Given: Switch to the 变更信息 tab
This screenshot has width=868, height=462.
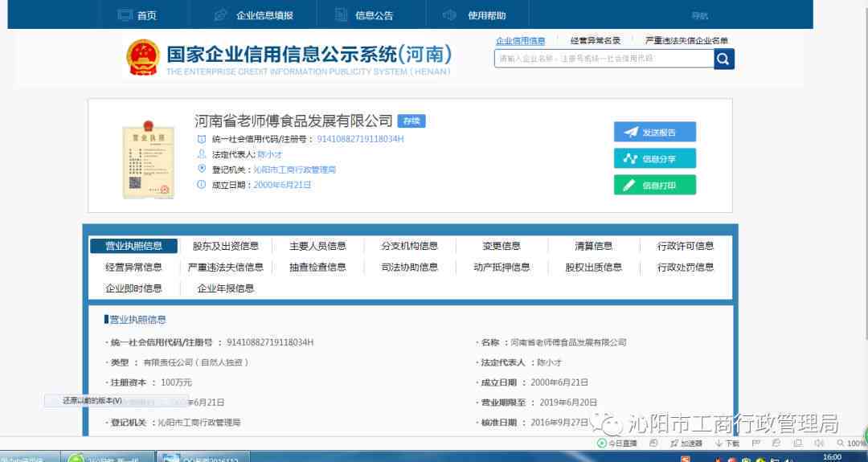Looking at the screenshot, I should (502, 246).
